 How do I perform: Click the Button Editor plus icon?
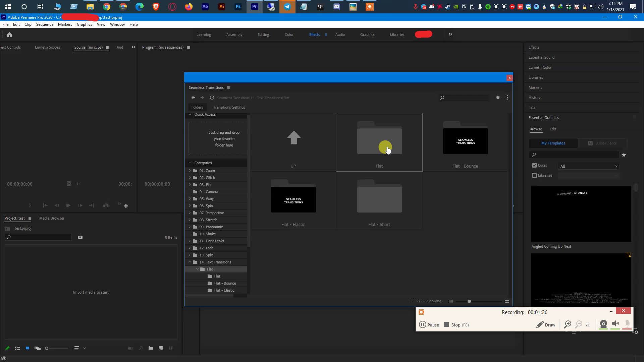[126, 206]
